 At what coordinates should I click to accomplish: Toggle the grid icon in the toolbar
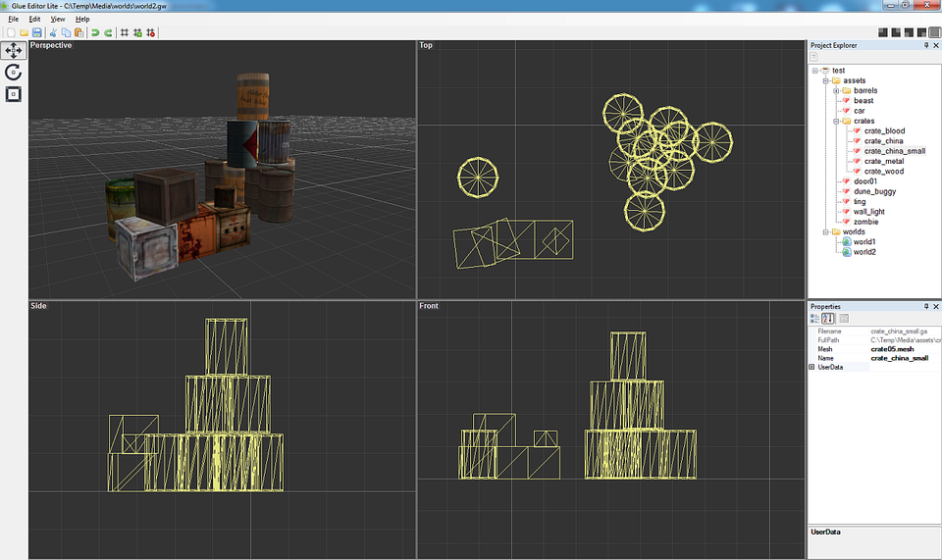coord(125,32)
